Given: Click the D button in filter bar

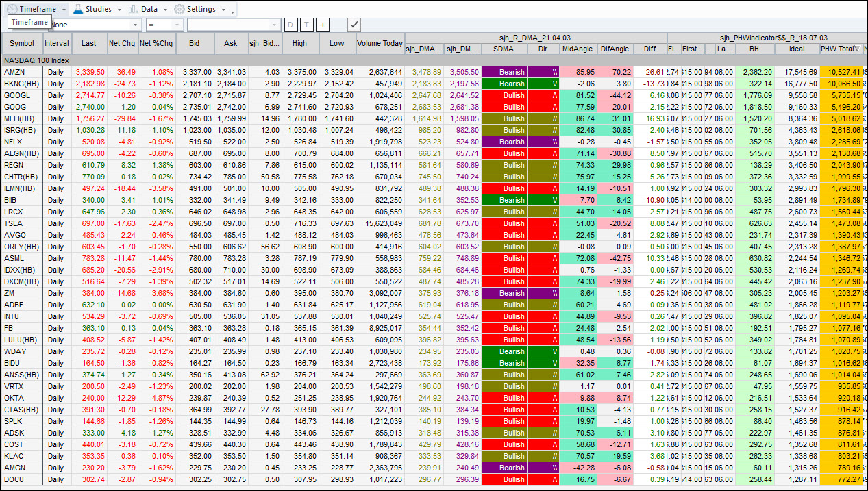Looking at the screenshot, I should click(291, 25).
